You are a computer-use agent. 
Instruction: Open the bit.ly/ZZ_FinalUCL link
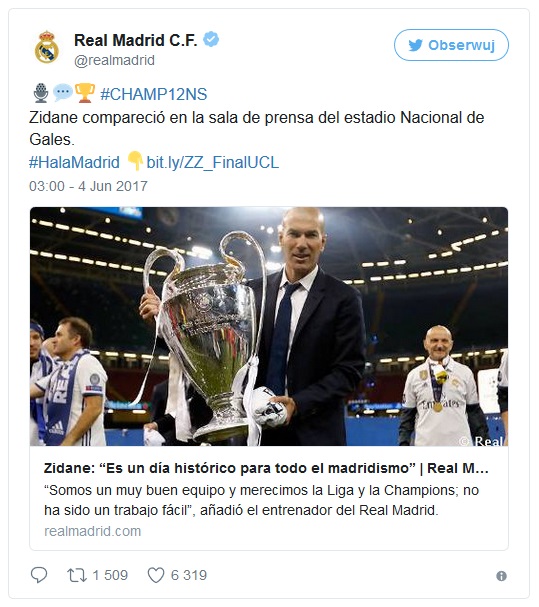(213, 162)
